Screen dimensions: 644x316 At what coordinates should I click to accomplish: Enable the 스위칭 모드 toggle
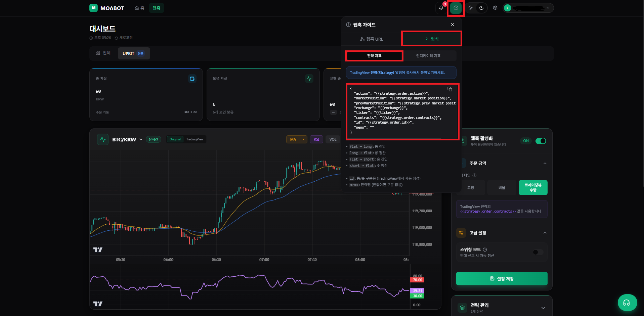coord(538,252)
